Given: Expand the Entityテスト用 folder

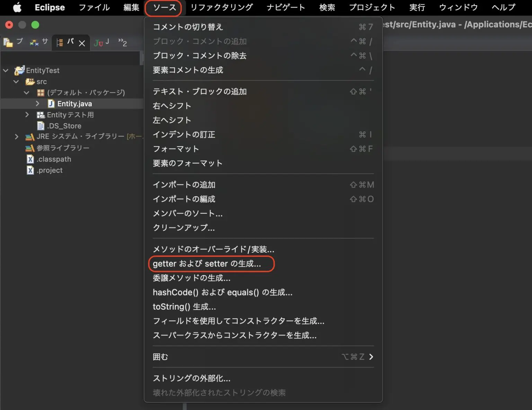Looking at the screenshot, I should (x=27, y=115).
